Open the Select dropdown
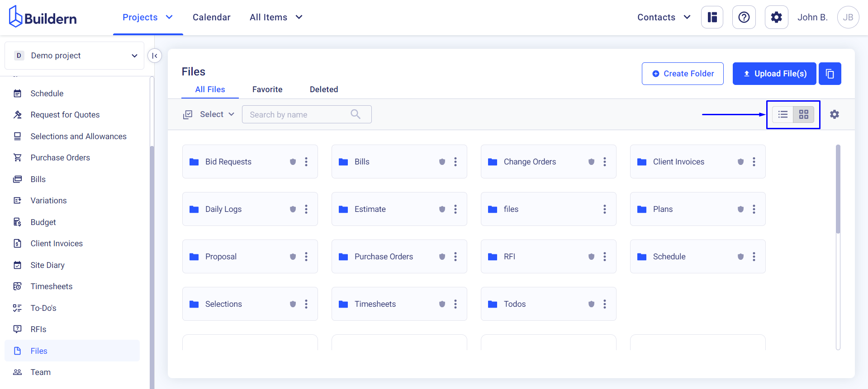The width and height of the screenshot is (868, 389). click(x=209, y=114)
